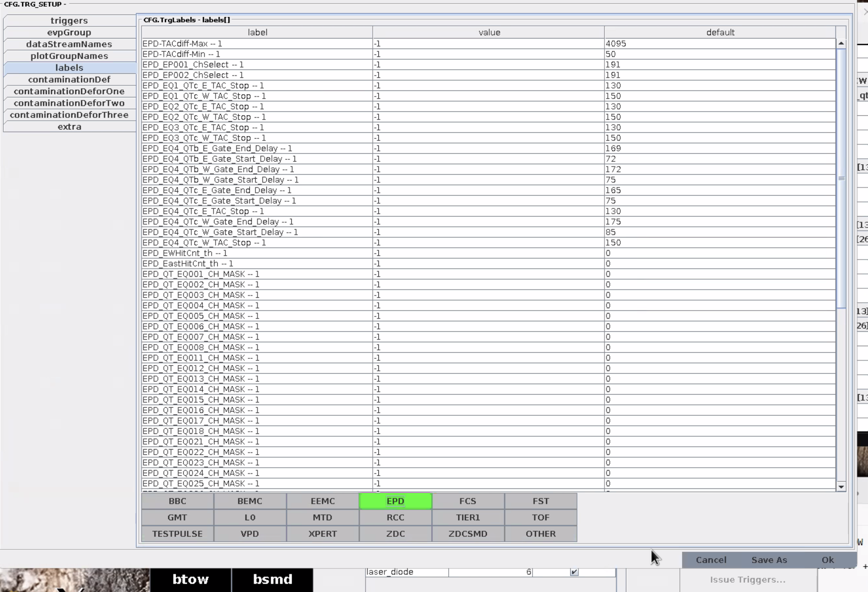Image resolution: width=868 pixels, height=592 pixels.
Task: Filter labels by VPD
Action: tap(250, 534)
